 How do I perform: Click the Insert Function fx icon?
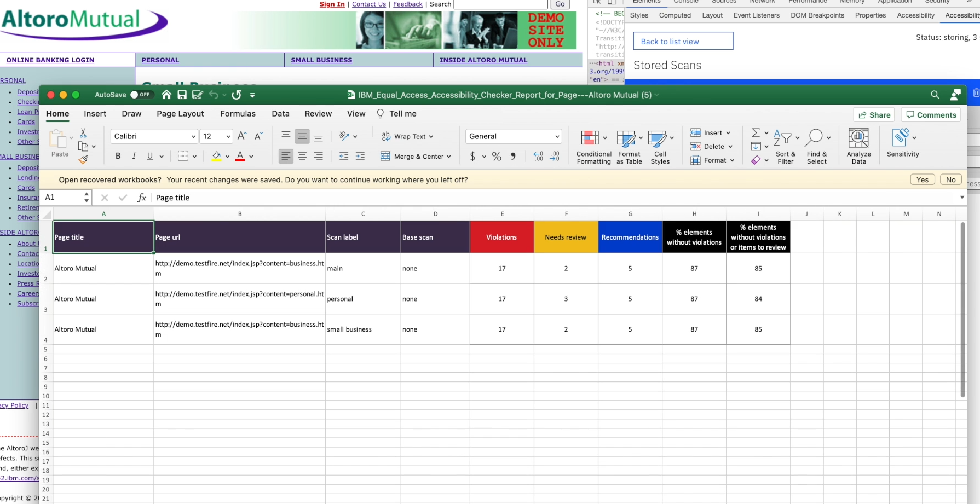(142, 198)
